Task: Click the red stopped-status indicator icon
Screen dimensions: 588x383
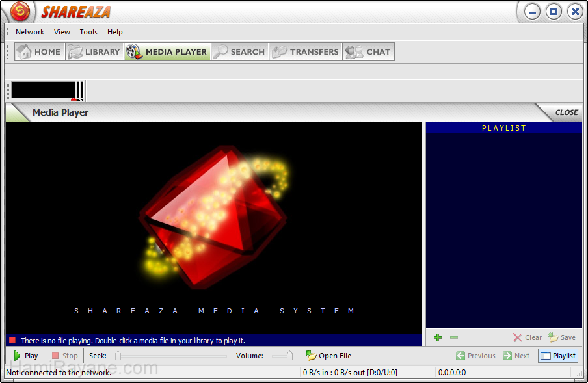Action: 12,340
